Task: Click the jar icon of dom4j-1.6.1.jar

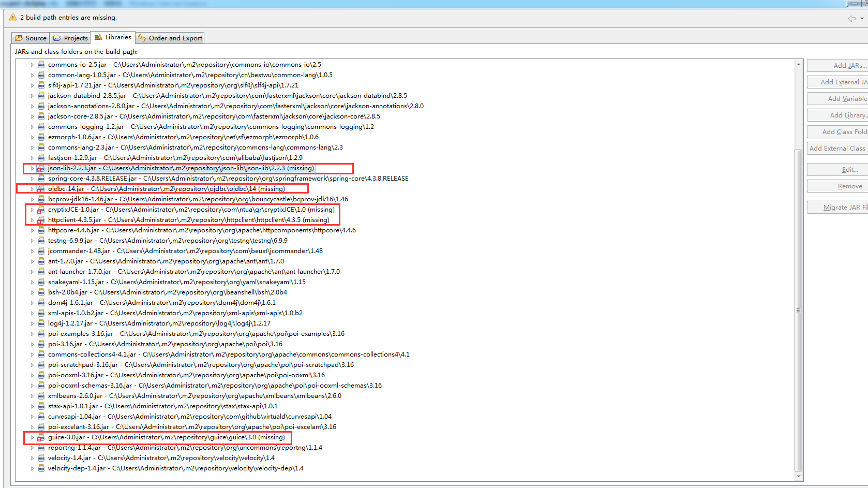Action: point(41,303)
